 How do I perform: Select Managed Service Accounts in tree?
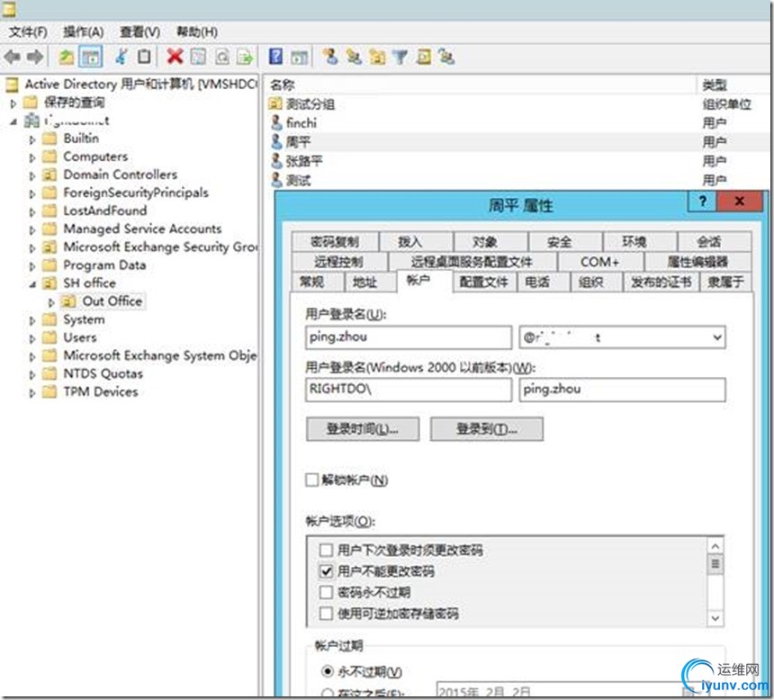point(142,229)
